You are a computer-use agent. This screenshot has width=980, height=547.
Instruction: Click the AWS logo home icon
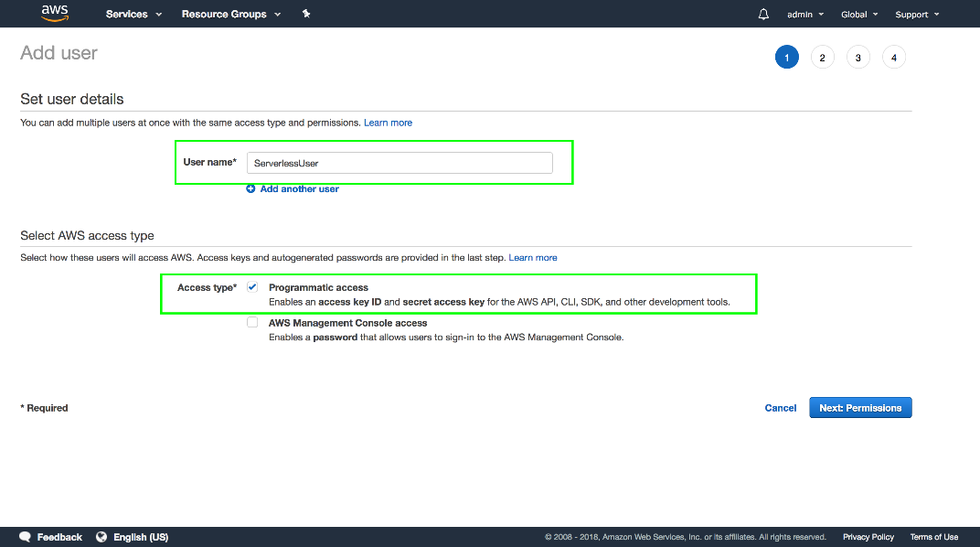click(55, 13)
